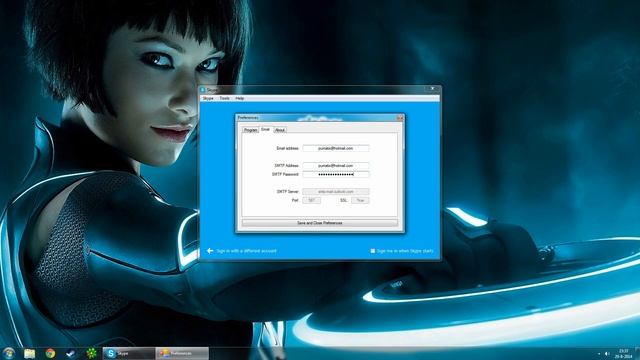Open Steam from the taskbar
Image resolution: width=640 pixels, height=360 pixels.
pyautogui.click(x=71, y=353)
